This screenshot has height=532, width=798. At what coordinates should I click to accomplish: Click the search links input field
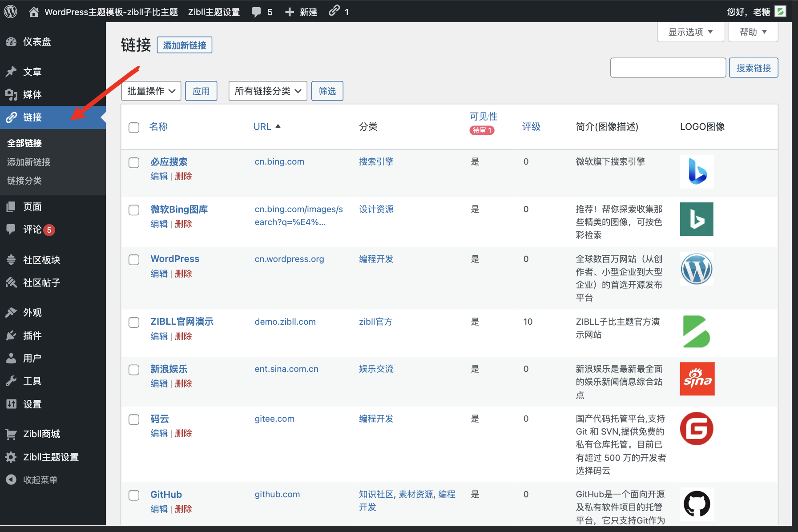[668, 68]
